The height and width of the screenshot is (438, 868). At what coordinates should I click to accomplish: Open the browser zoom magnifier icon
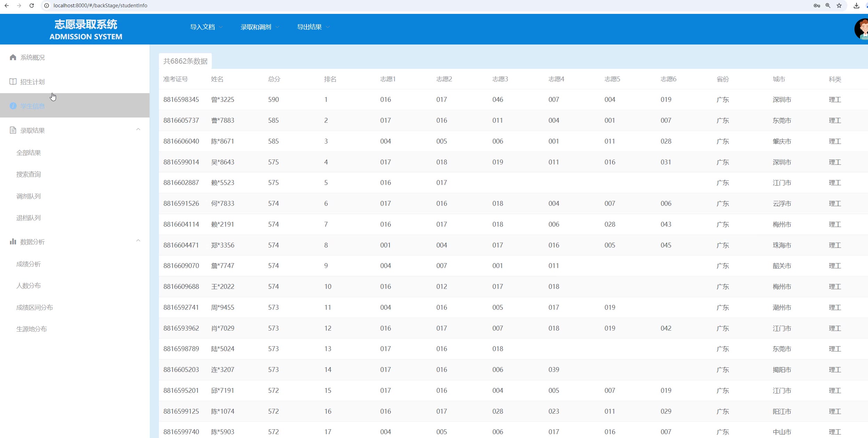click(828, 6)
